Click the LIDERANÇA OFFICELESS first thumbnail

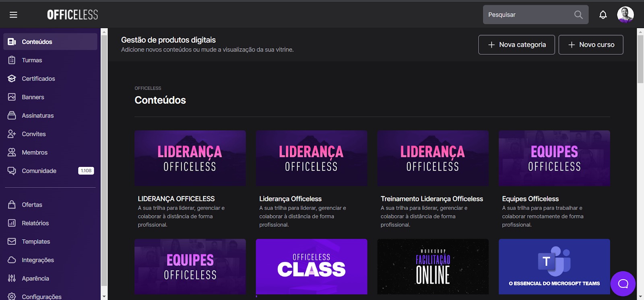tap(190, 158)
